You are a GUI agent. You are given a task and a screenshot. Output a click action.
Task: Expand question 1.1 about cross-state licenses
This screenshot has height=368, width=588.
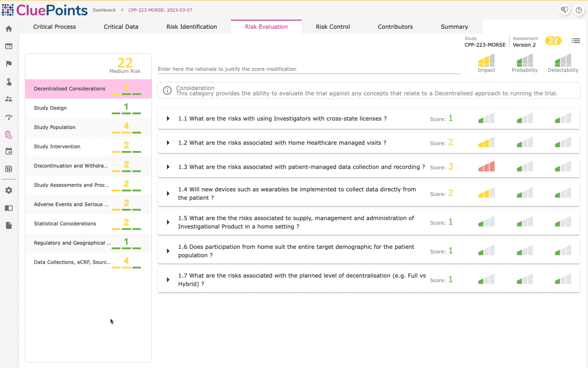167,118
